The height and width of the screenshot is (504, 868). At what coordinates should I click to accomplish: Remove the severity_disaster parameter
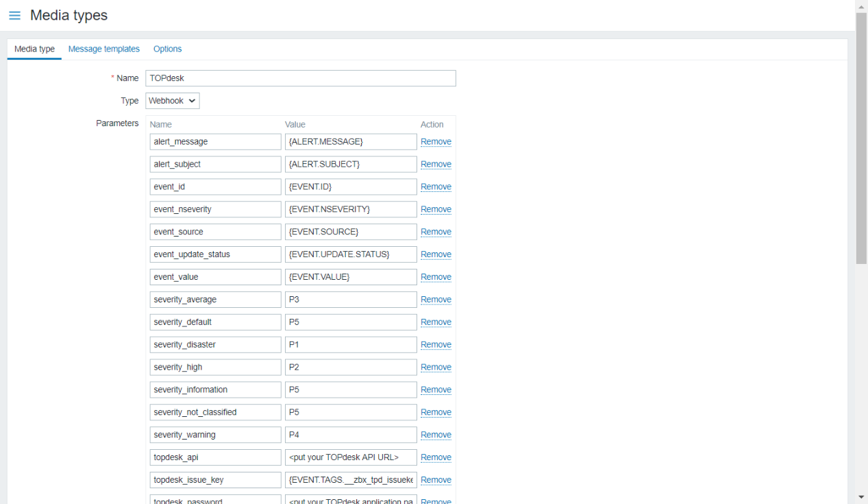(x=436, y=345)
